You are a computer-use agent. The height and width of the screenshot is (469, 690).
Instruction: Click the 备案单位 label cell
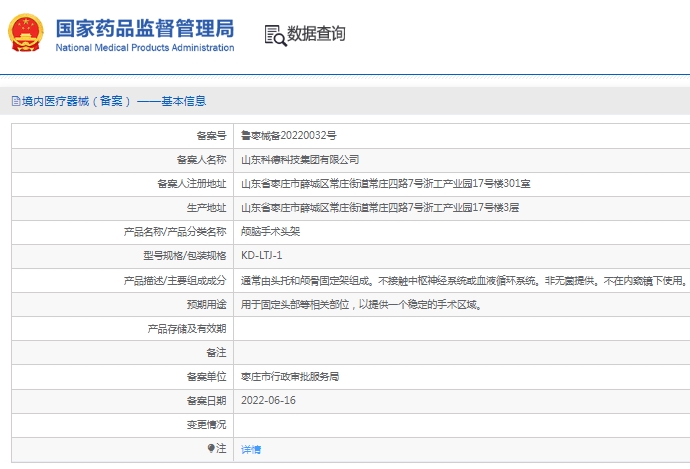point(206,377)
